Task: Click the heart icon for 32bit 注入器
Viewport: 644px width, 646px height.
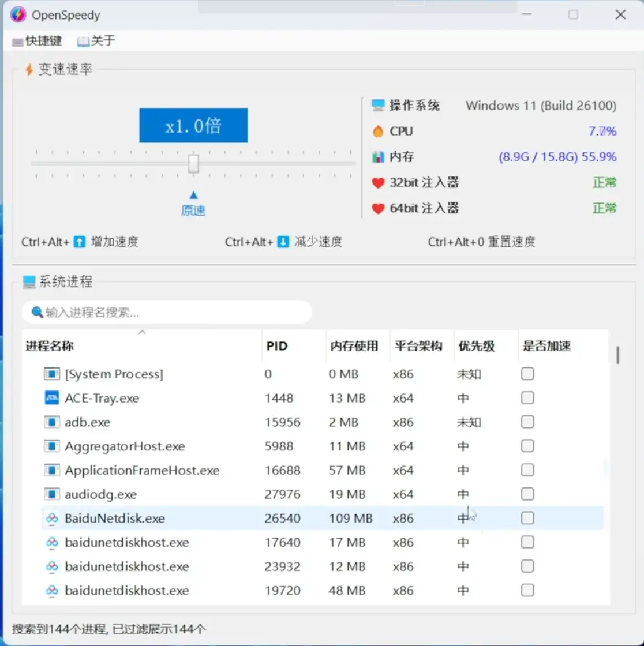Action: click(x=379, y=182)
